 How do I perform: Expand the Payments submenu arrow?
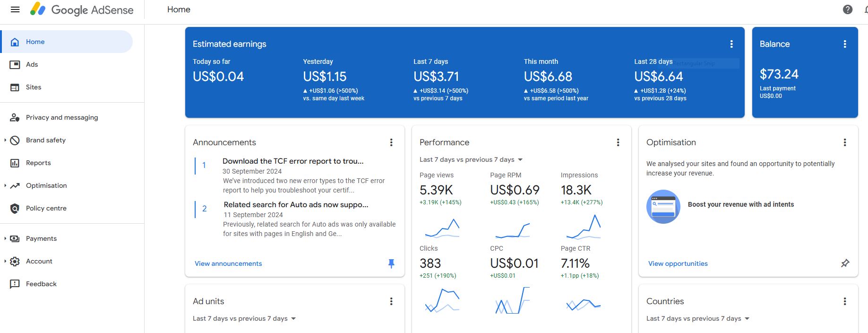[x=5, y=238]
